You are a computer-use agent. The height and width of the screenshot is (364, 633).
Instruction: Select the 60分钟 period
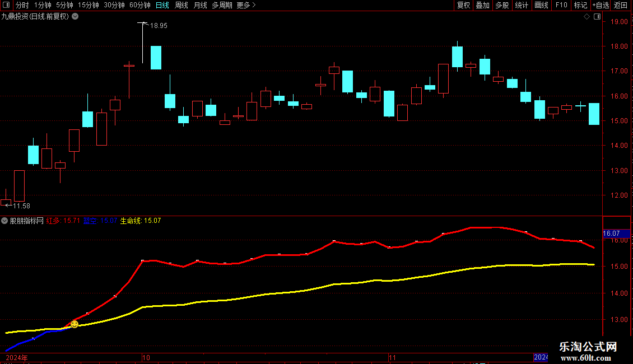[x=139, y=5]
